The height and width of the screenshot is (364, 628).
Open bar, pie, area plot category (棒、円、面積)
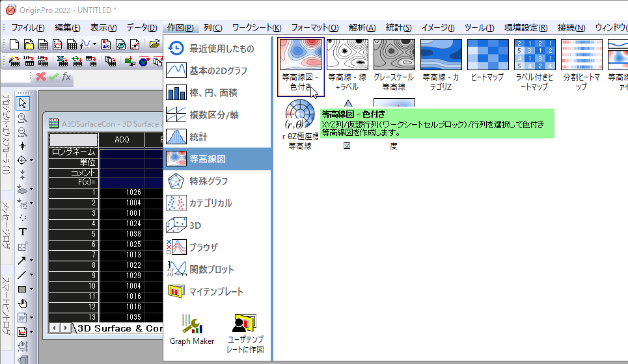pos(217,92)
